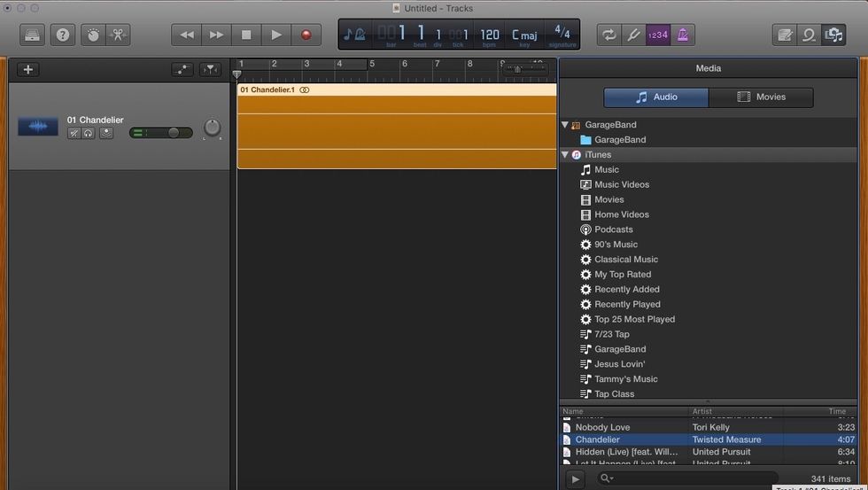Click the media browser search field
Screen dimensions: 868x490
click(687, 478)
